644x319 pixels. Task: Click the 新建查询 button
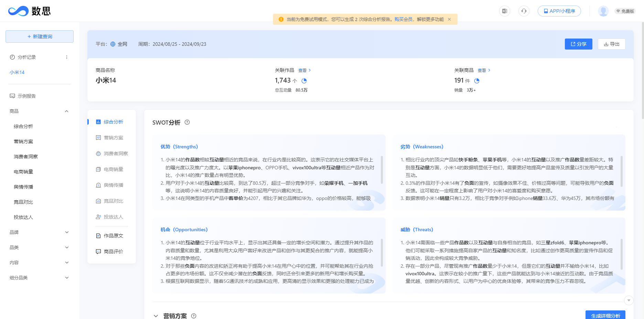click(x=40, y=36)
